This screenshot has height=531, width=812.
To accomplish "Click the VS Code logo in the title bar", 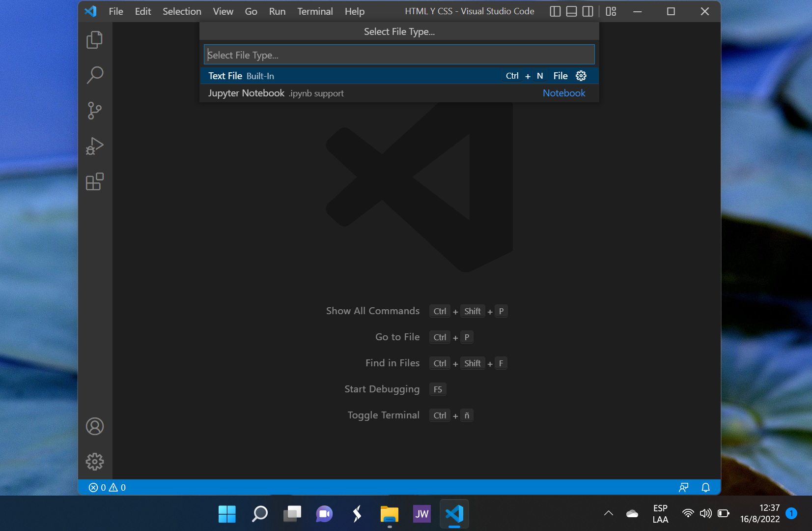I will [90, 11].
